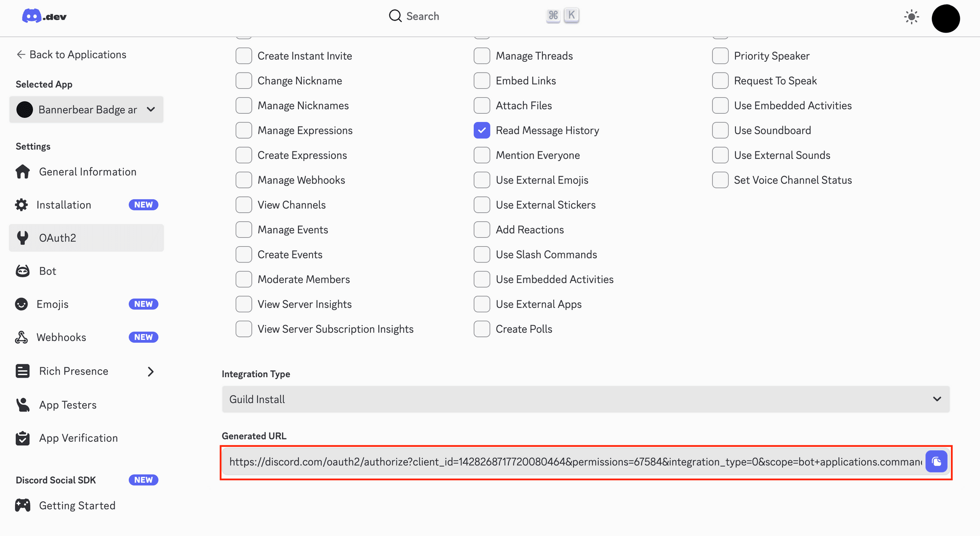Expand the Rich Presence submenu
Viewport: 980px width, 536px height.
click(x=150, y=372)
